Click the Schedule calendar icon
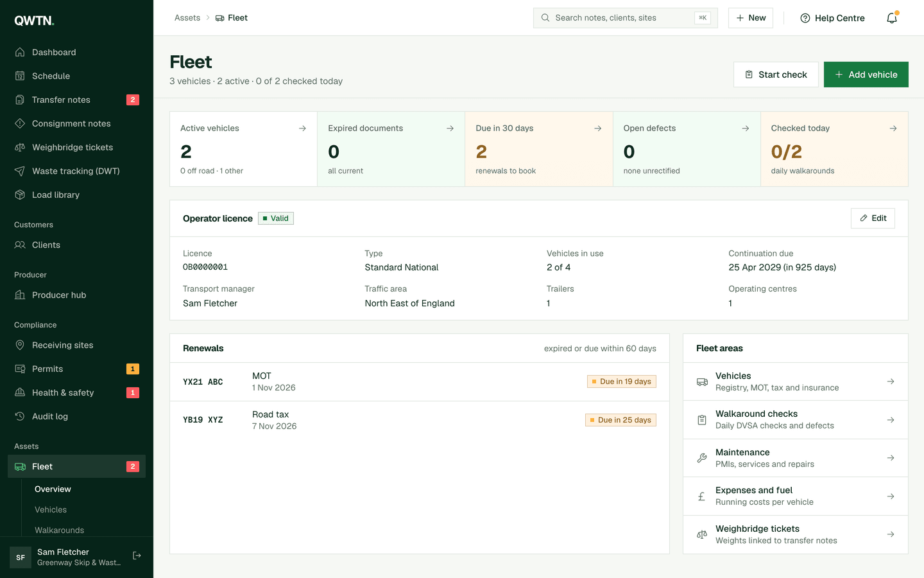This screenshot has height=578, width=924. (x=20, y=76)
